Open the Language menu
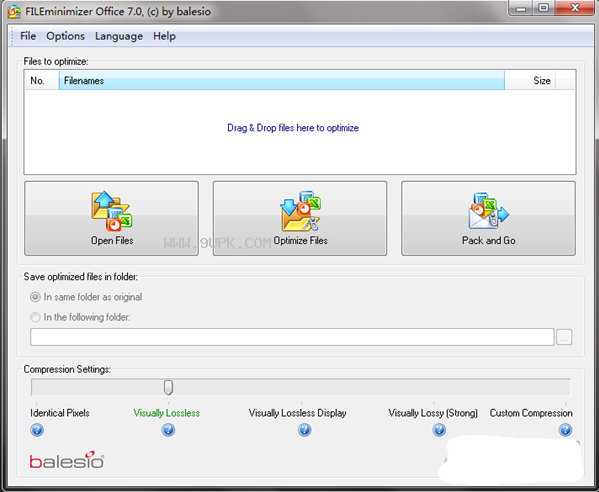Viewport: 599px width, 492px height. (x=119, y=36)
